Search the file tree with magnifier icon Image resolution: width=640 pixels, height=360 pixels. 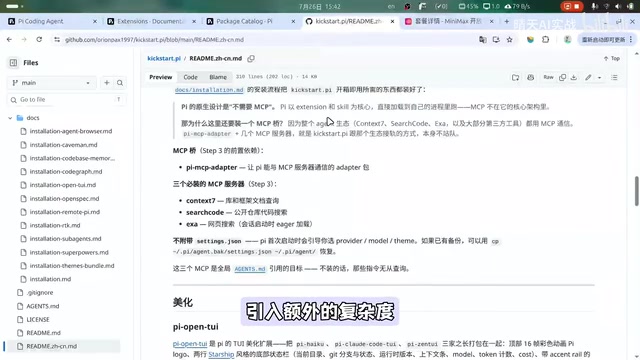[x=120, y=82]
